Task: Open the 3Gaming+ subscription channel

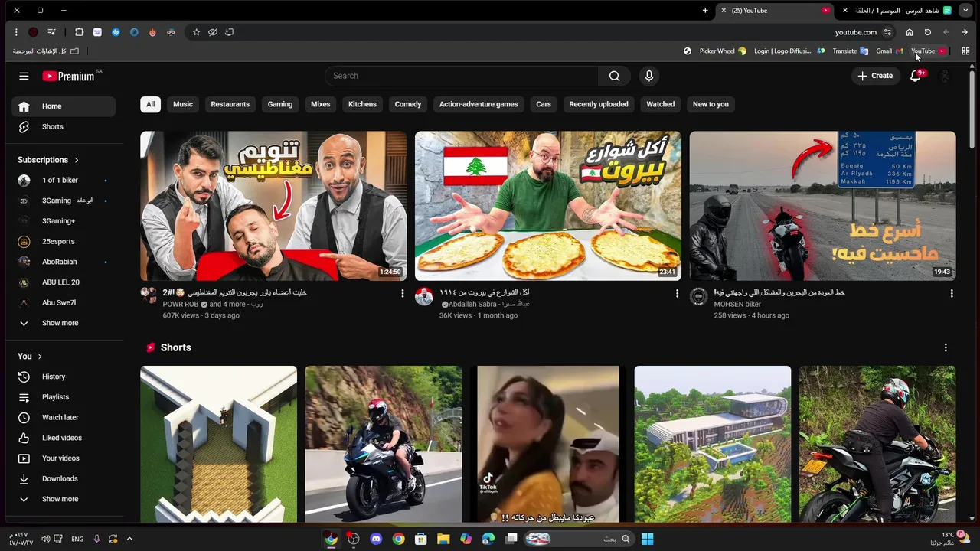Action: pyautogui.click(x=64, y=221)
